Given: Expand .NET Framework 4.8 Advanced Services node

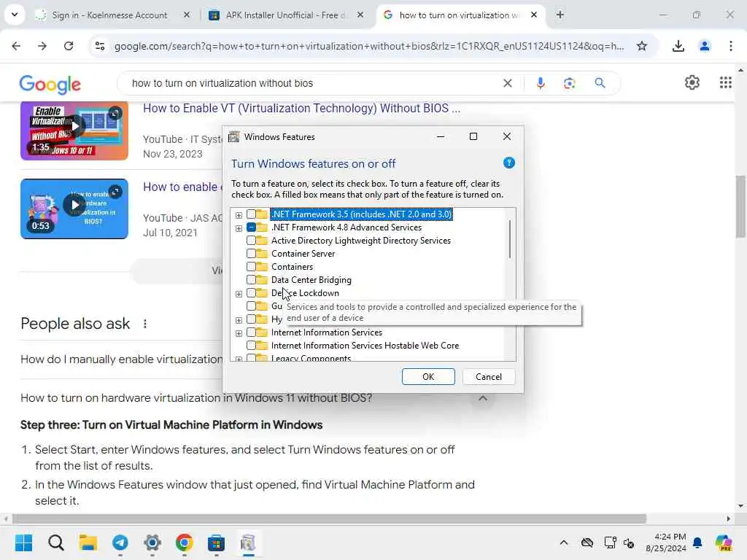Looking at the screenshot, I should [239, 228].
